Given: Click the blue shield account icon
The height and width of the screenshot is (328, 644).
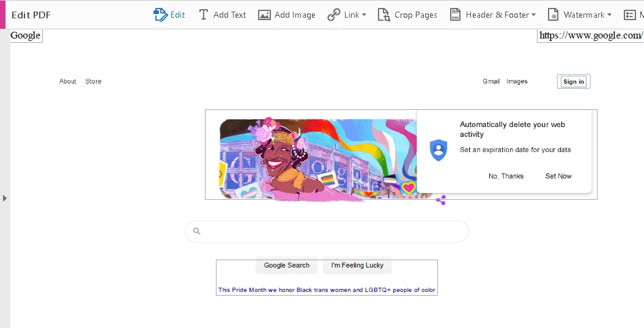Looking at the screenshot, I should tap(439, 150).
